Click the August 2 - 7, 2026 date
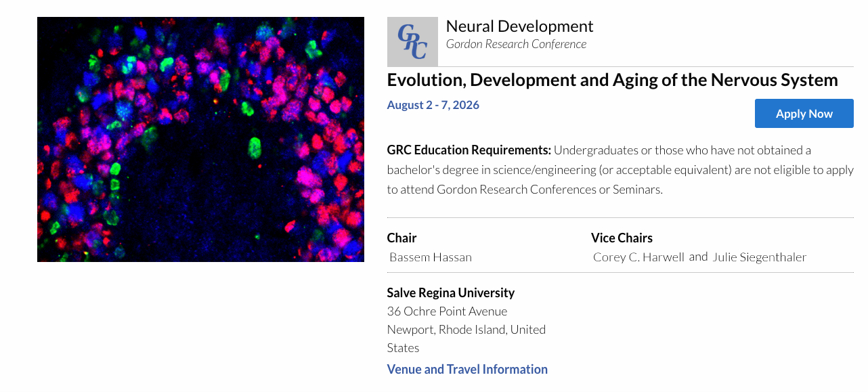The width and height of the screenshot is (868, 392). pyautogui.click(x=433, y=105)
